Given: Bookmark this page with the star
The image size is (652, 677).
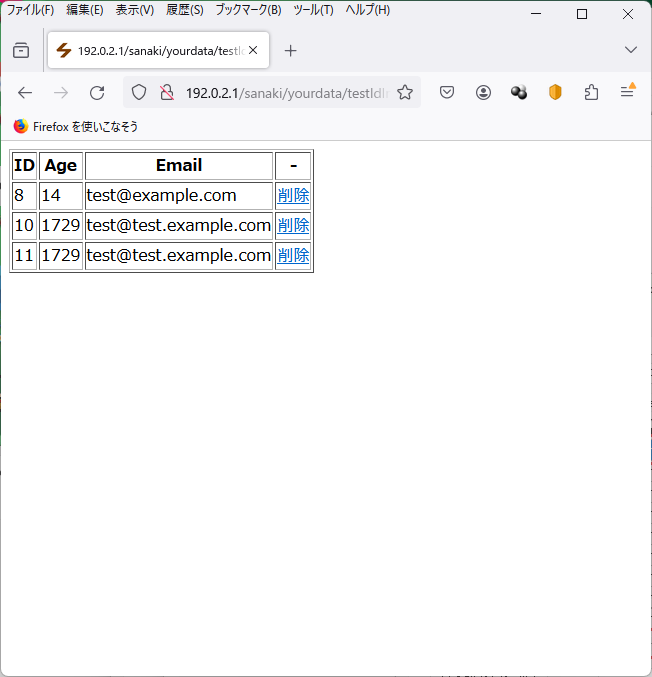Looking at the screenshot, I should click(405, 92).
